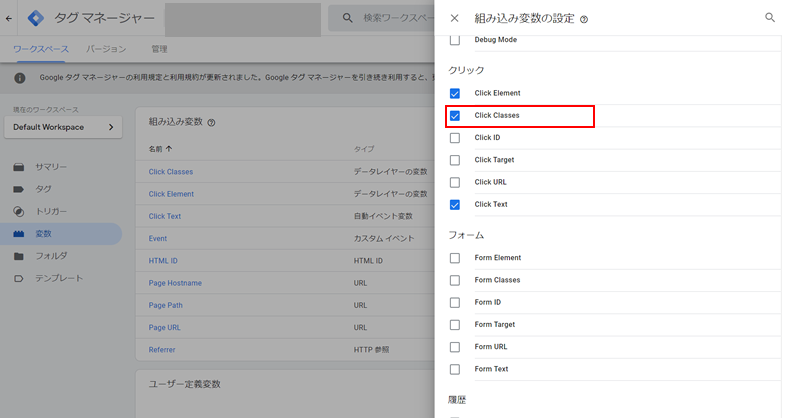Viewport: 786px width, 418px height.
Task: Open フォルダ in the sidebar
Action: coord(51,256)
